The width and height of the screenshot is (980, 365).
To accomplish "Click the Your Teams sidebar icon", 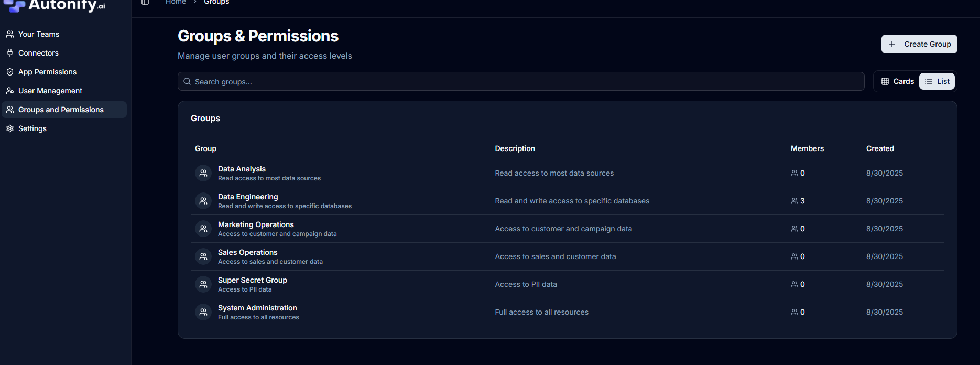I will pos(10,34).
